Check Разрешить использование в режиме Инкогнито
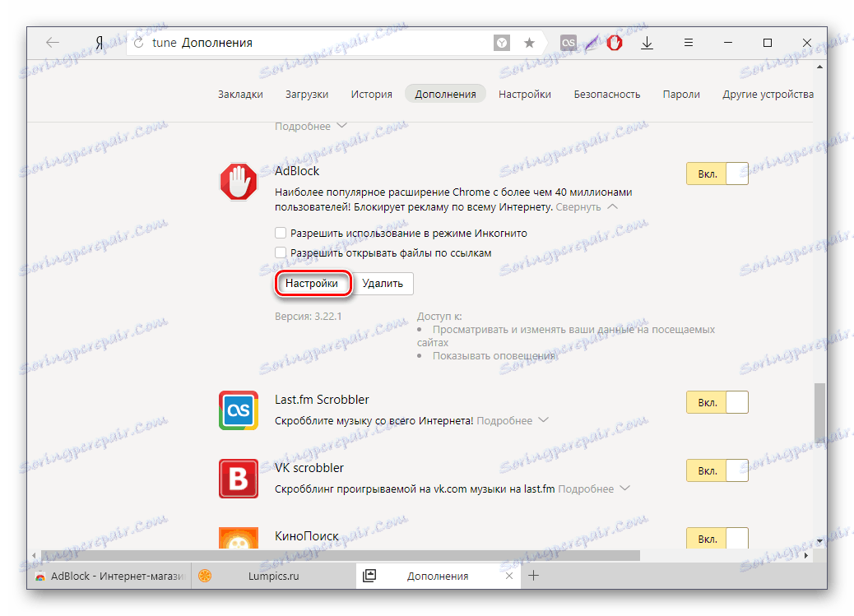Image resolution: width=854 pixels, height=616 pixels. click(281, 233)
